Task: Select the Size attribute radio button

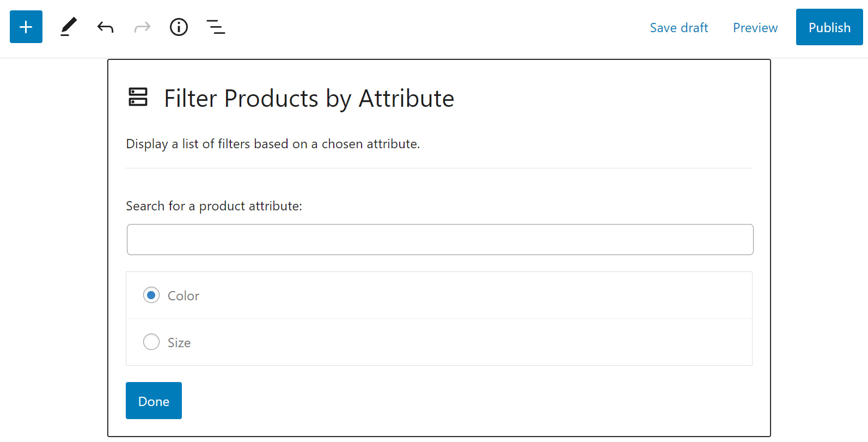Action: coord(151,342)
